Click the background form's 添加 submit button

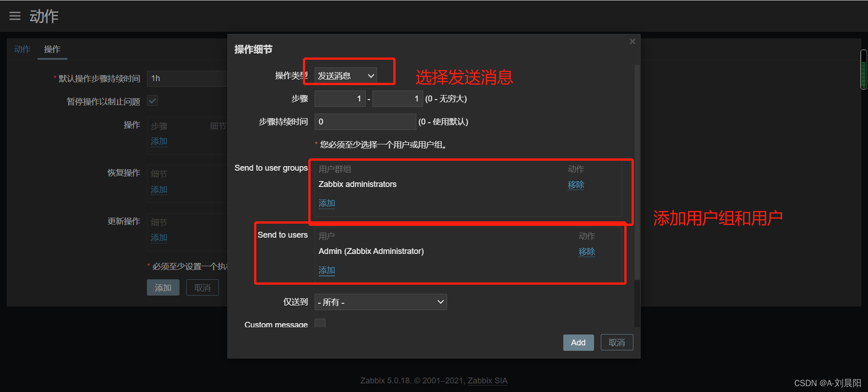click(163, 288)
